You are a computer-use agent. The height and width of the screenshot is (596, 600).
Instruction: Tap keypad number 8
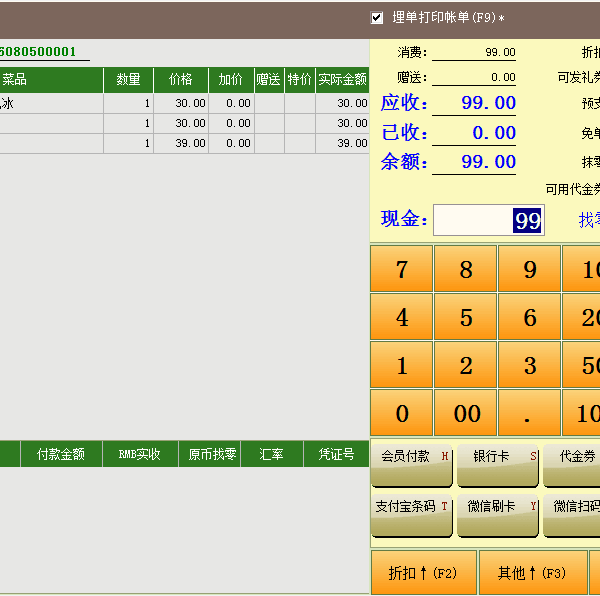(x=465, y=269)
